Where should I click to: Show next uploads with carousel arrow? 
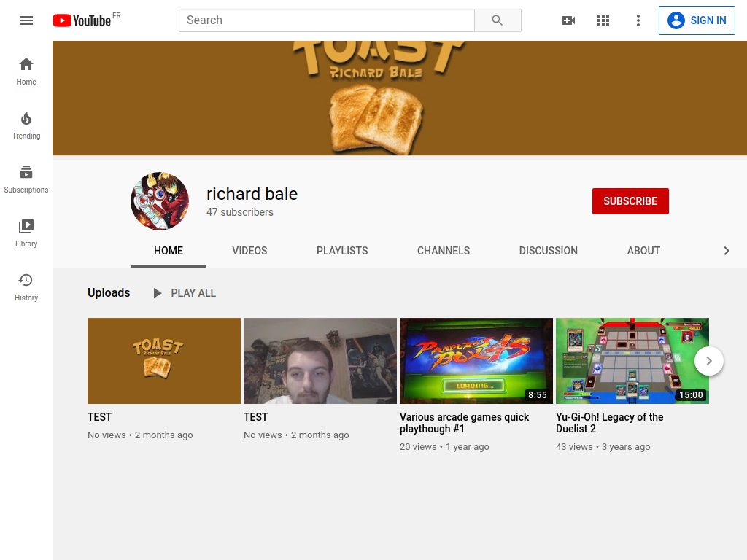coord(709,361)
